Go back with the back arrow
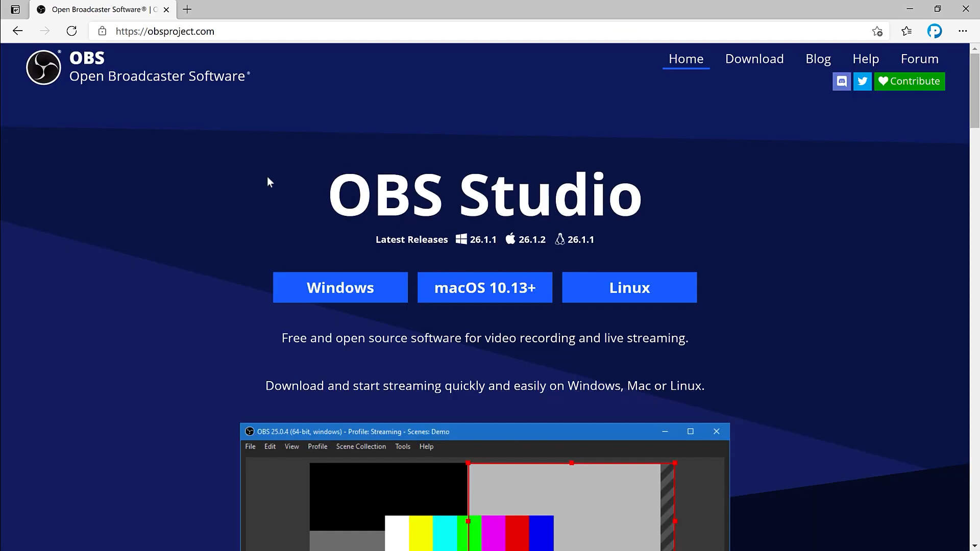 coord(18,31)
